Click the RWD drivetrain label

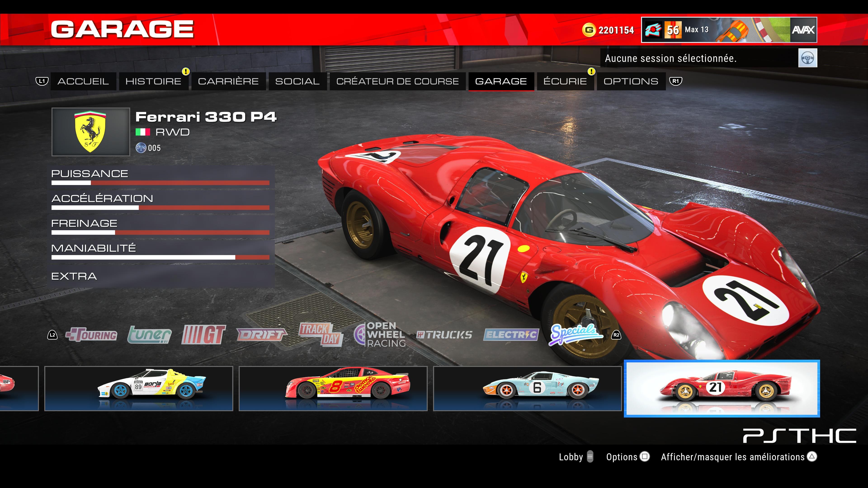(x=172, y=132)
